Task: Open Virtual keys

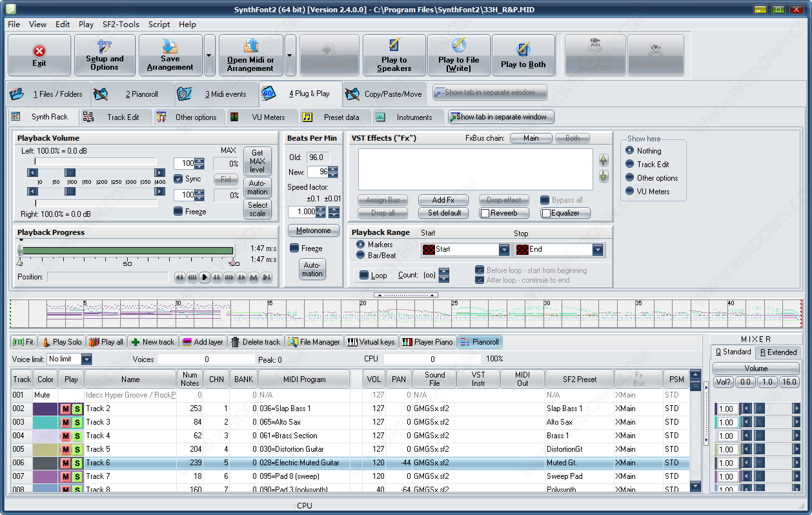Action: [371, 342]
